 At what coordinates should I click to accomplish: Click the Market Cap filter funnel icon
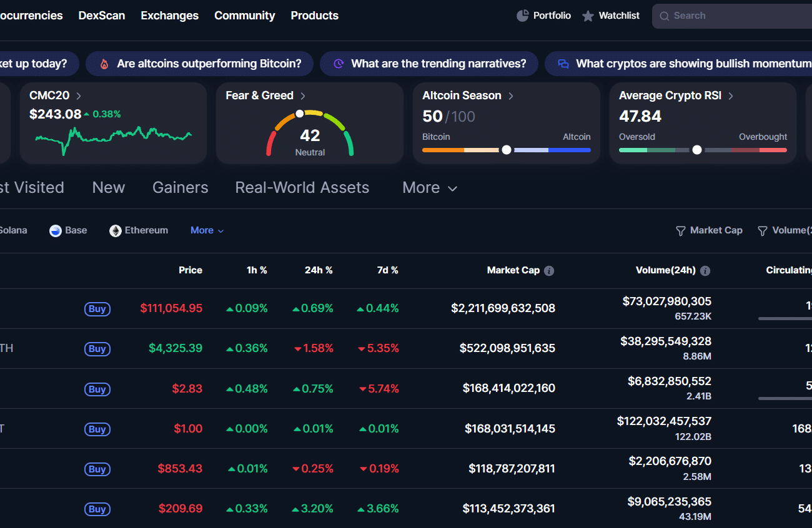point(681,231)
